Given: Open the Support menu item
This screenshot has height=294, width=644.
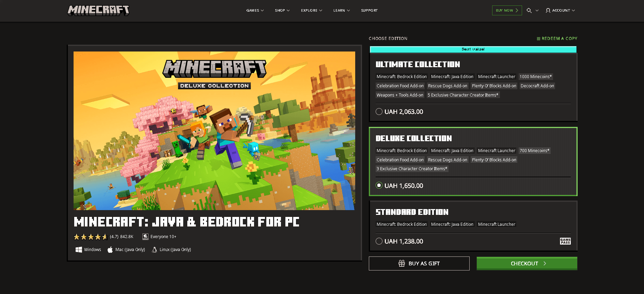Looking at the screenshot, I should click(370, 11).
